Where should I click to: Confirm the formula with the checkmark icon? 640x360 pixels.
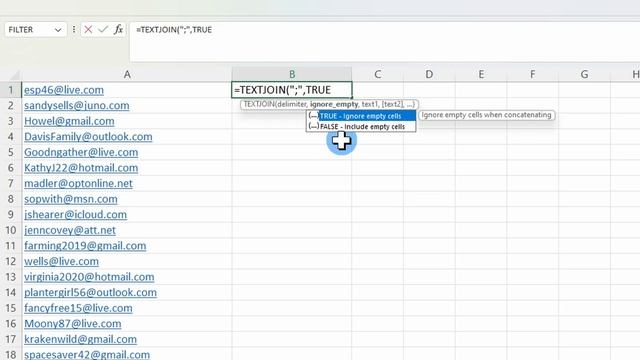click(x=103, y=29)
